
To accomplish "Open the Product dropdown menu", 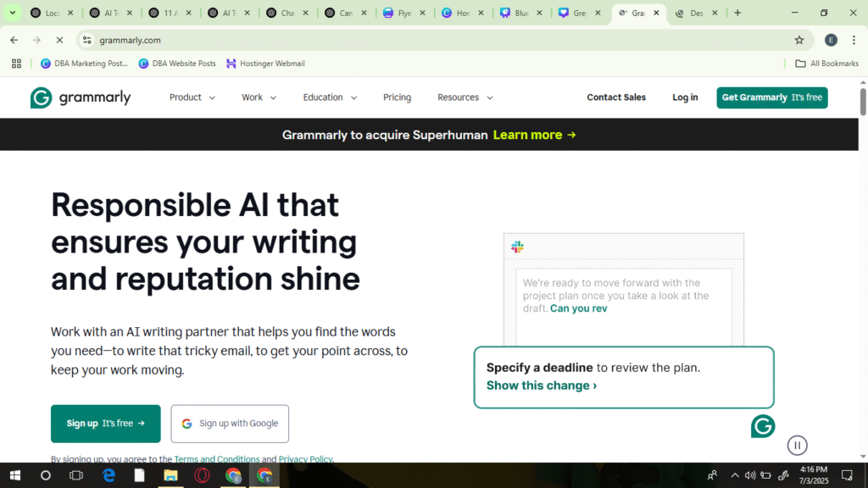I will (x=192, y=97).
